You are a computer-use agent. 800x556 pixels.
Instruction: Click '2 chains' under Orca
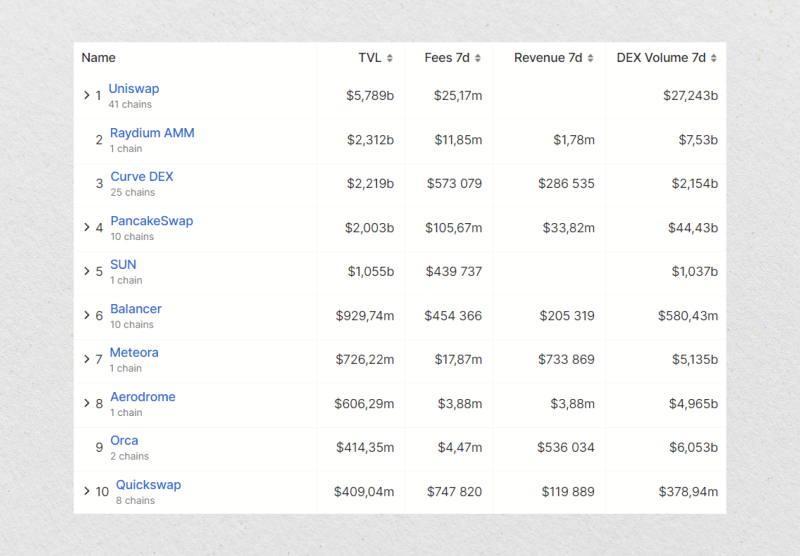pos(130,457)
